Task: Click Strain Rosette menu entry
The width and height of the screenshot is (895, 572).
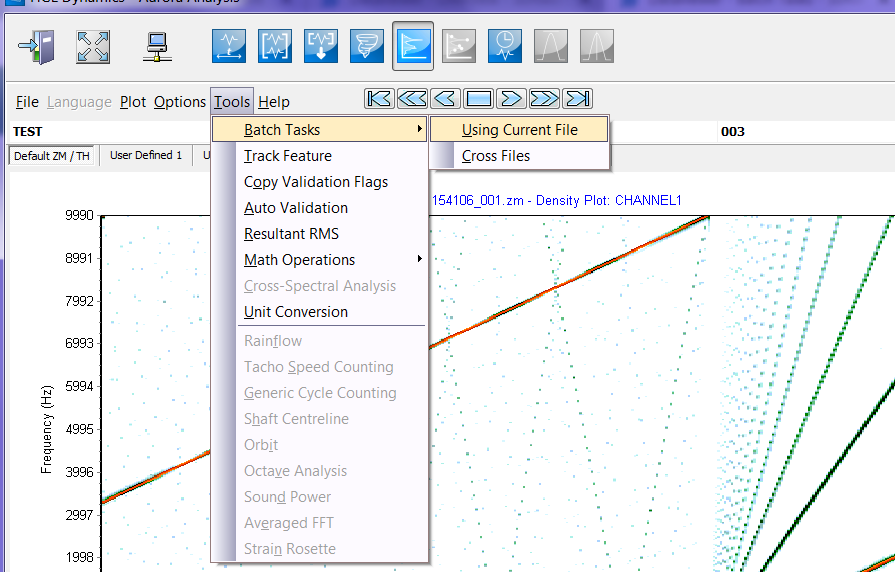Action: [x=320, y=549]
